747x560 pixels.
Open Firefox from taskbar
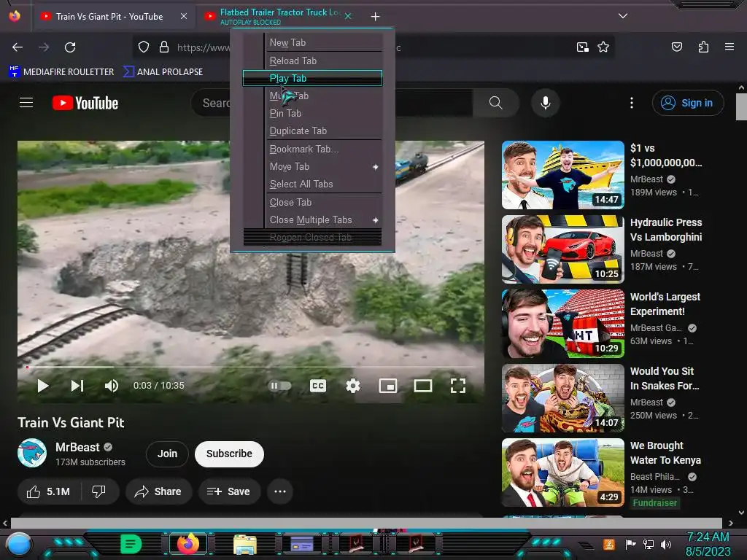click(x=188, y=543)
